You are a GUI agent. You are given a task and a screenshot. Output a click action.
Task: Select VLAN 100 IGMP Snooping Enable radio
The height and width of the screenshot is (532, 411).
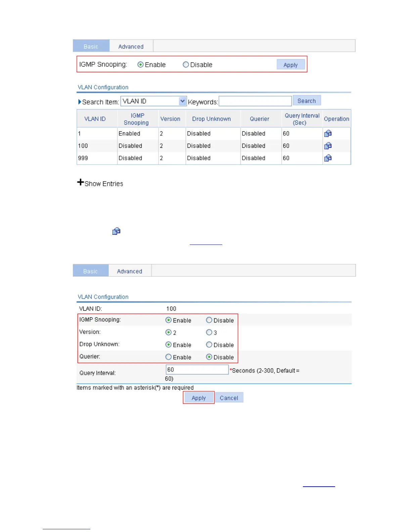169,320
